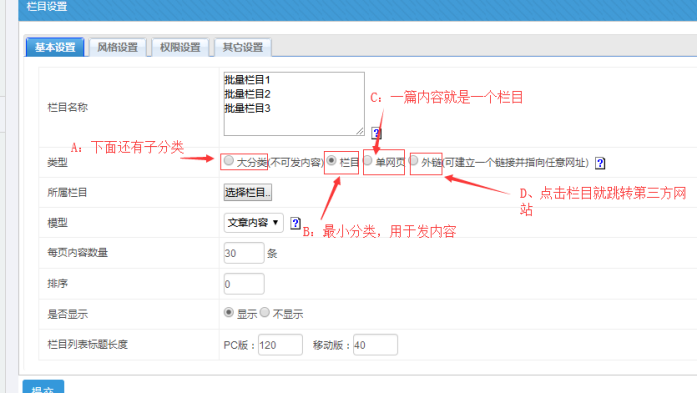Click help icon after external link option
Viewport: 698px width, 394px height.
[600, 163]
